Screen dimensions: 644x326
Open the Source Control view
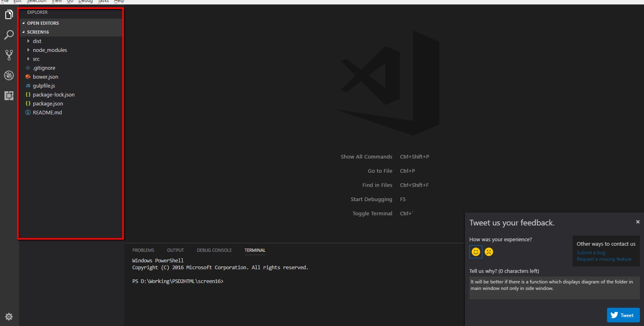[9, 55]
